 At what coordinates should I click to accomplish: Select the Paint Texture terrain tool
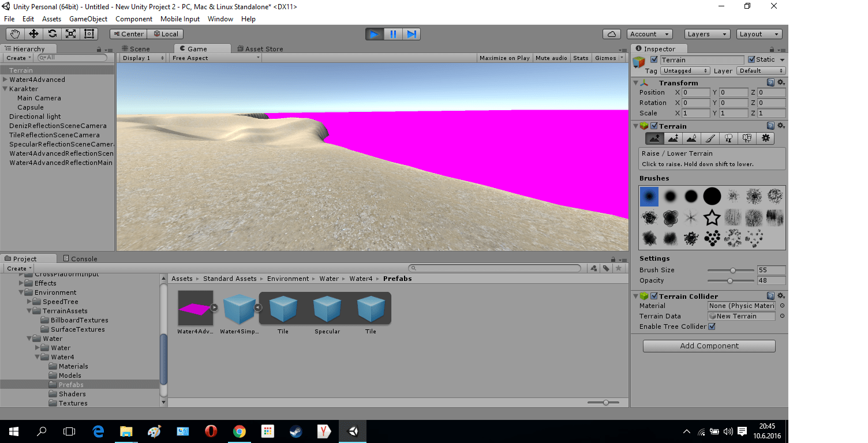[x=710, y=138]
